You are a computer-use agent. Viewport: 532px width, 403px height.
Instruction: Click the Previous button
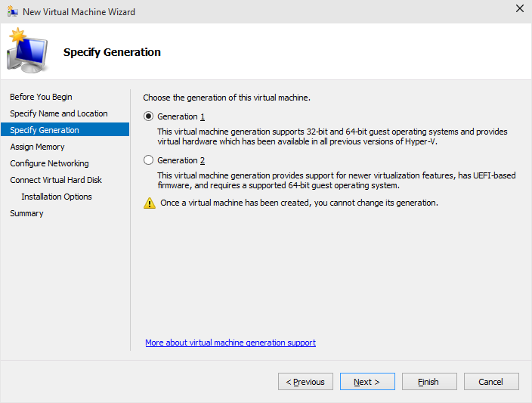click(x=305, y=382)
